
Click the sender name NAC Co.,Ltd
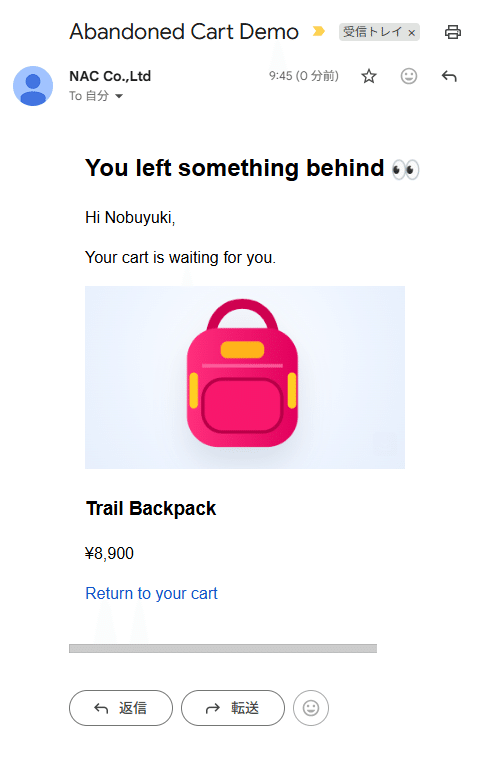pyautogui.click(x=110, y=76)
